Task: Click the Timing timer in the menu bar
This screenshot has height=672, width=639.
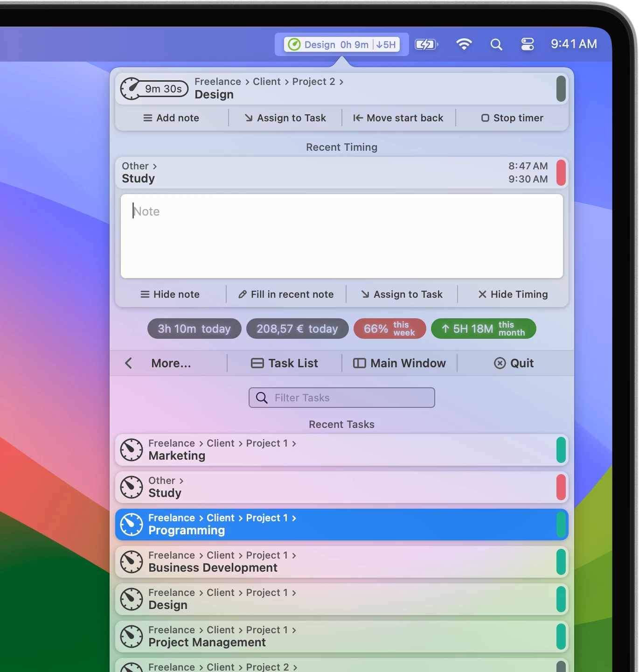Action: point(342,44)
